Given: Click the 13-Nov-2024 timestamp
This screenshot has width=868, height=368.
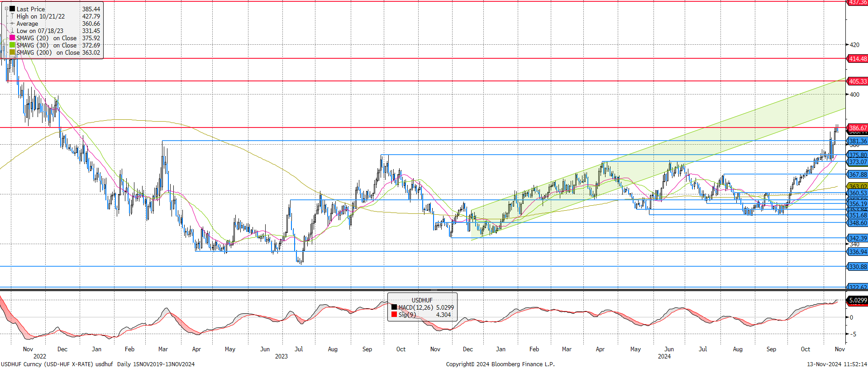Looking at the screenshot, I should click(x=837, y=364).
